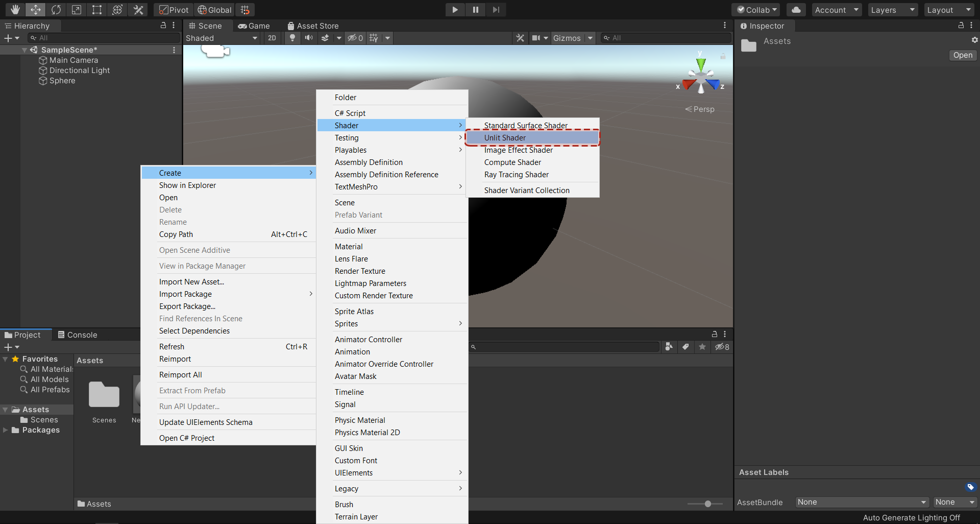Open AssetBundle None dropdown
Viewport: 980px width, 524px height.
(862, 502)
